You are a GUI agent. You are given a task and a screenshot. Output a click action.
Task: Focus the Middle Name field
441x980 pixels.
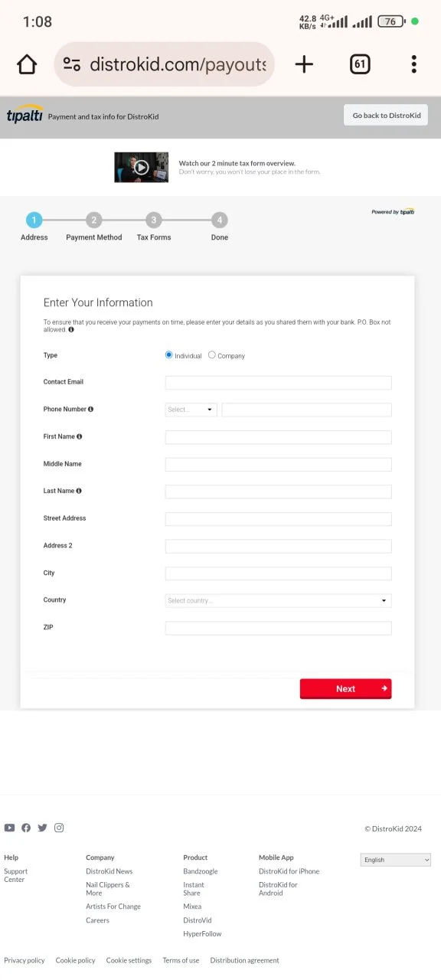tap(279, 465)
